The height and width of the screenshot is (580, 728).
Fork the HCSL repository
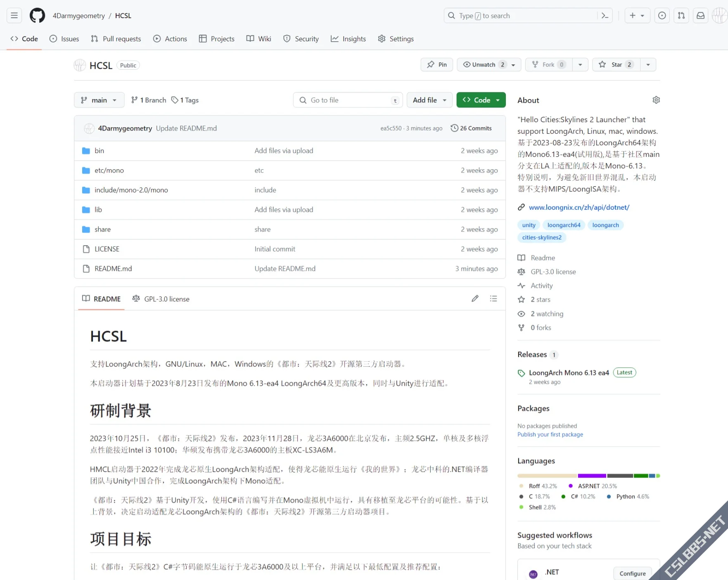(549, 64)
